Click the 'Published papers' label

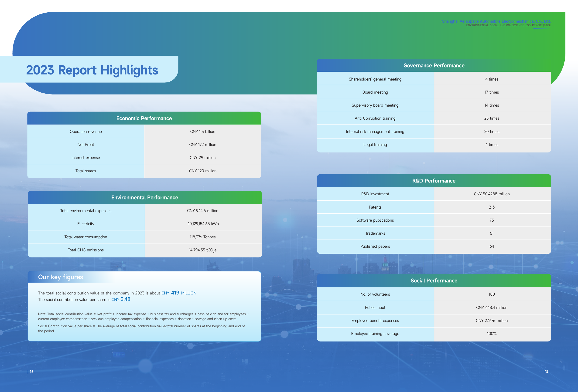click(x=375, y=246)
